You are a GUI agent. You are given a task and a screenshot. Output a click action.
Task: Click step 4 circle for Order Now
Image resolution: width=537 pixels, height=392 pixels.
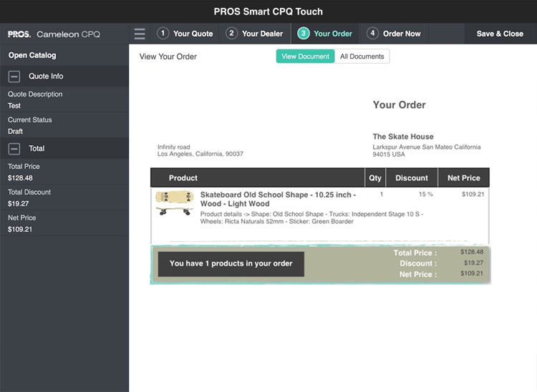[x=372, y=34]
